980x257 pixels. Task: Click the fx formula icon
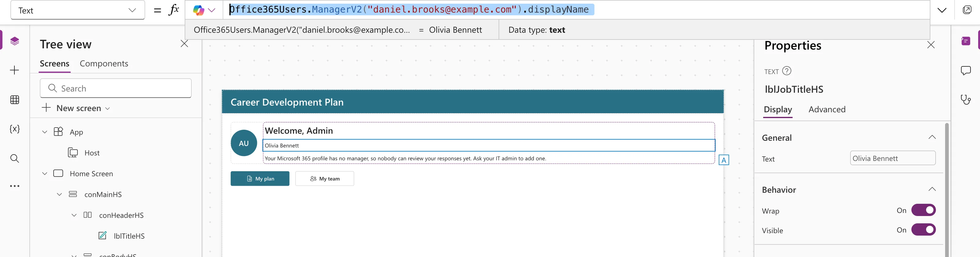173,10
